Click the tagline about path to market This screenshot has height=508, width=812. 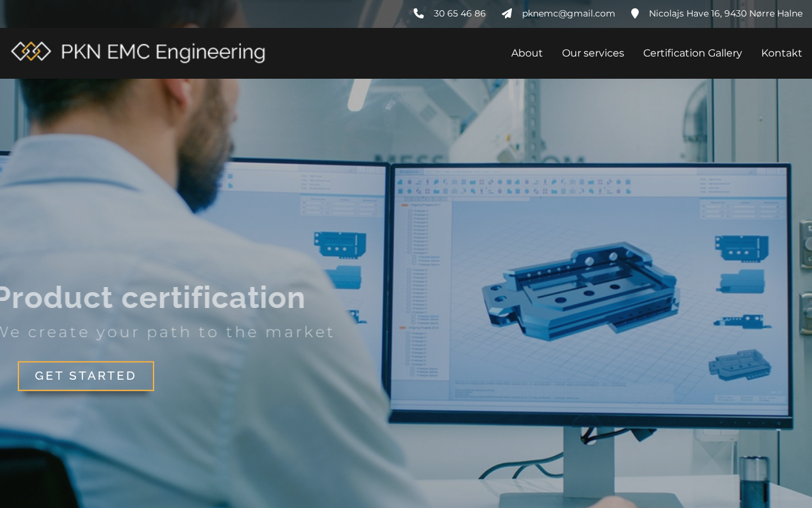click(166, 332)
